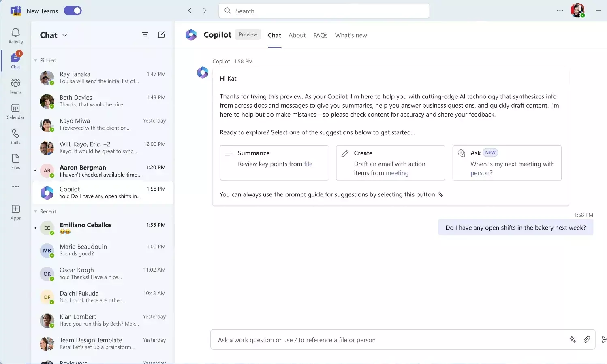The width and height of the screenshot is (607, 364).
Task: Open the Marie Beaudouin chat
Action: (x=103, y=250)
